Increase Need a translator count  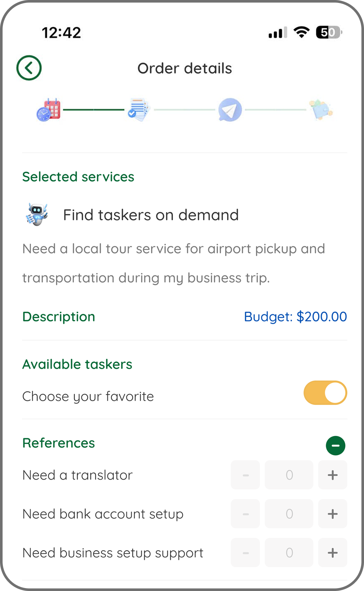(x=332, y=475)
